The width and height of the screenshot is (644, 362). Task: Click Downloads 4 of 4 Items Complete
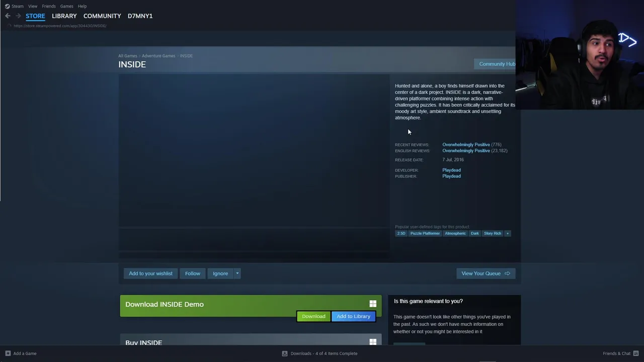324,353
